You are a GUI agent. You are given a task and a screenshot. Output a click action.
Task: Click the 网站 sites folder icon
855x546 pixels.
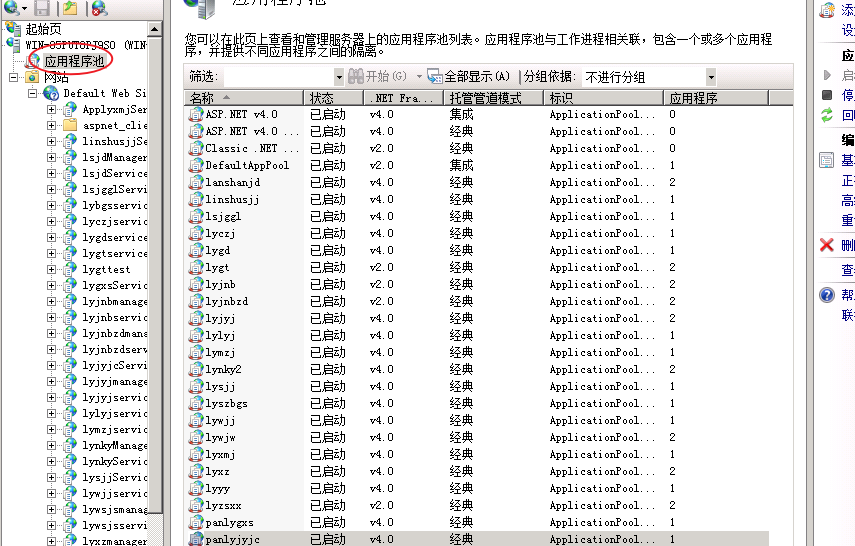point(33,77)
